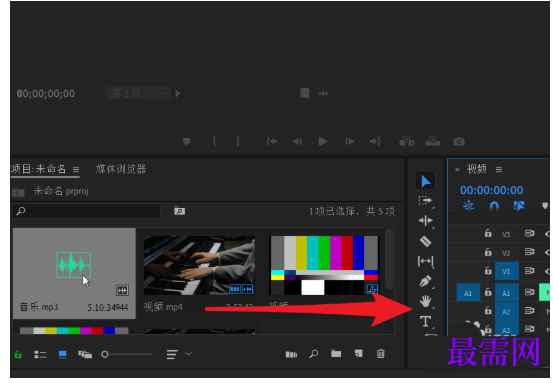Click the timeline timecode 00:00:00:00

pyautogui.click(x=491, y=190)
